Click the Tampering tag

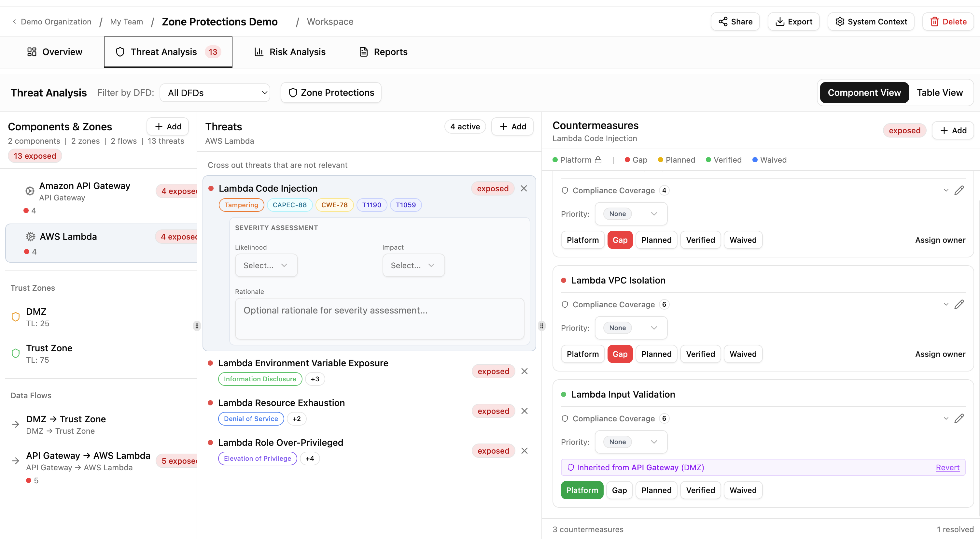pyautogui.click(x=241, y=205)
